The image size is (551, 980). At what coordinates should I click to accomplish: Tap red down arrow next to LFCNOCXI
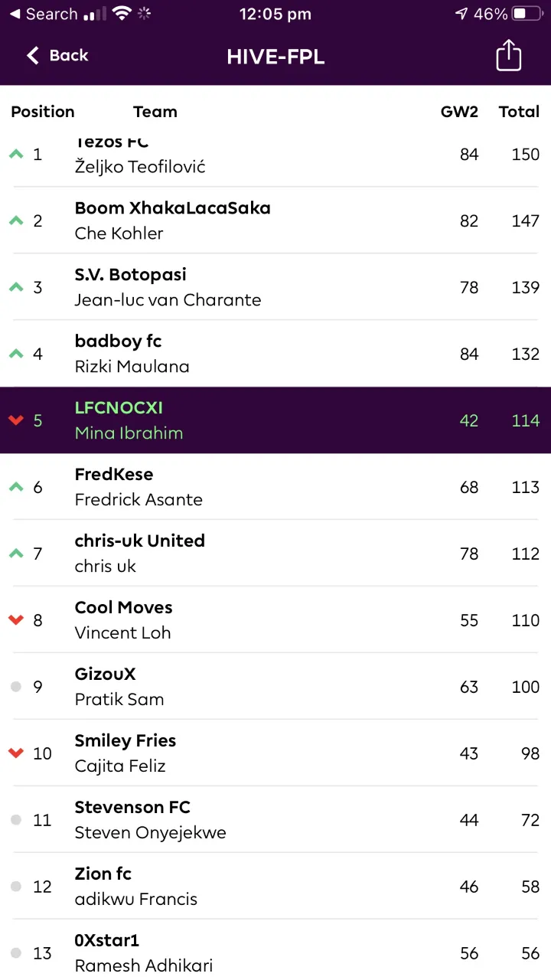pos(16,420)
